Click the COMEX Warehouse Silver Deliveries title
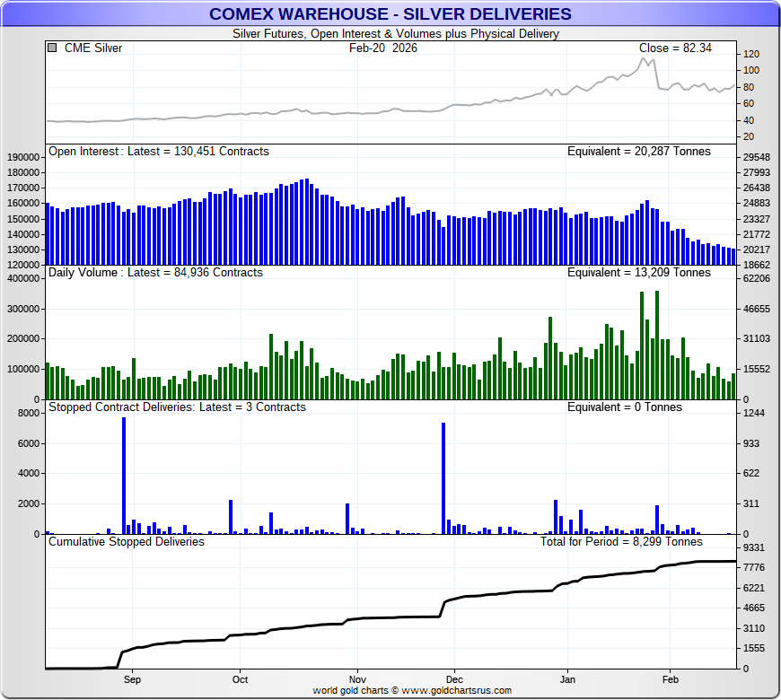The width and height of the screenshot is (781, 700). (390, 13)
